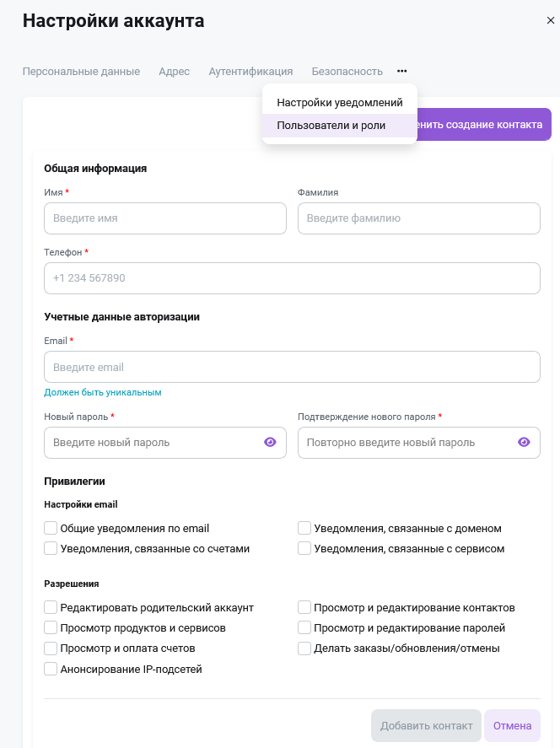Open the Адрес tab

(174, 72)
